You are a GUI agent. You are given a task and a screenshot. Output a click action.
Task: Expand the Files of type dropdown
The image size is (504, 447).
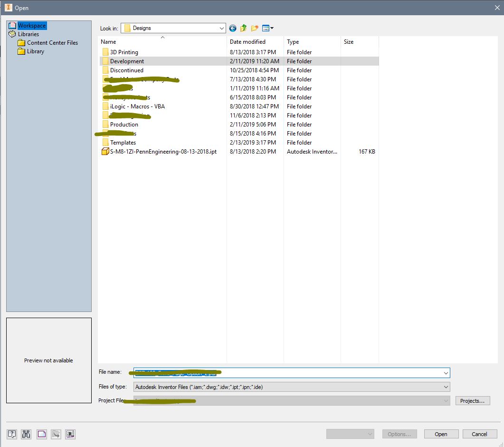coord(446,387)
